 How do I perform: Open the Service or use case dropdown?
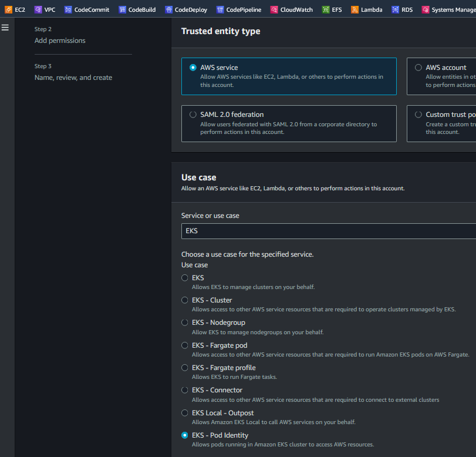click(329, 231)
